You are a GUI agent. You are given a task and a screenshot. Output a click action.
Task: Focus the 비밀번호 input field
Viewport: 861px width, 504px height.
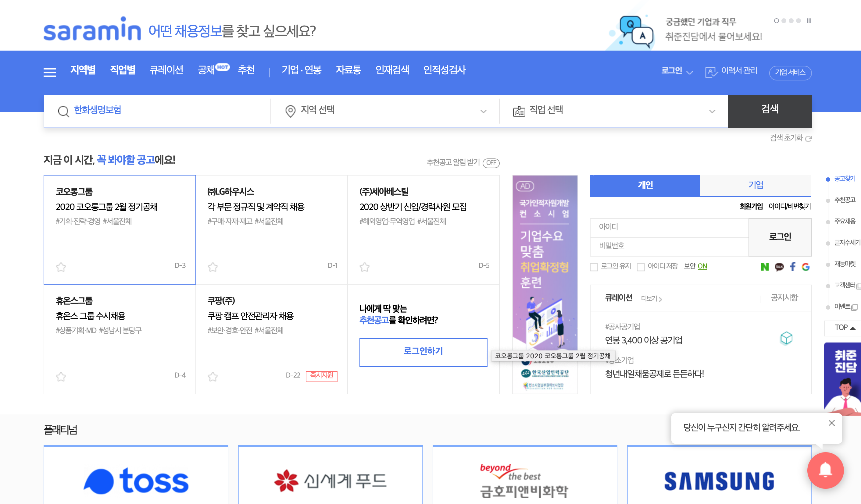[669, 246]
